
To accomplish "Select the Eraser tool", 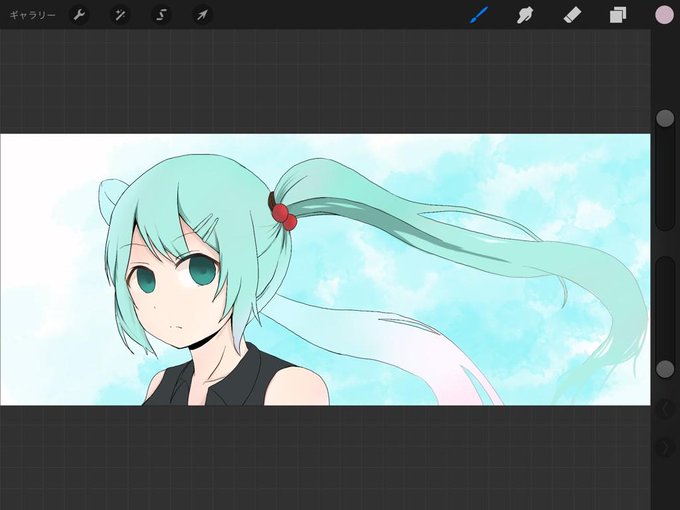I will click(x=572, y=15).
